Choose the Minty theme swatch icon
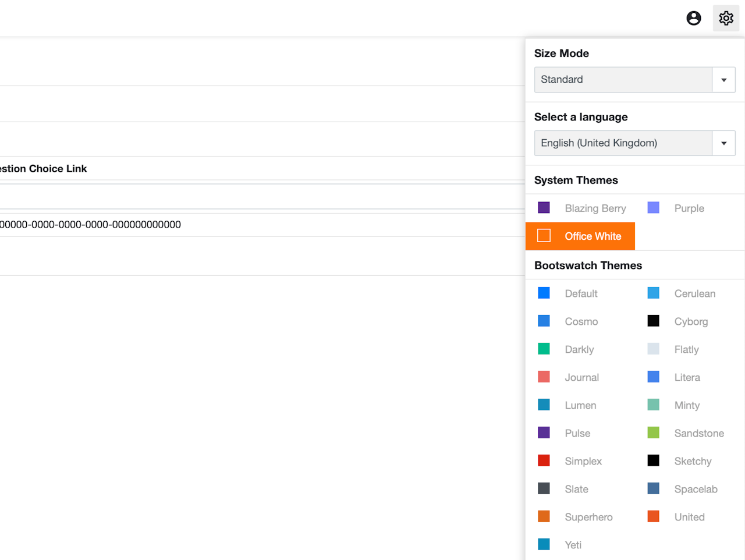The width and height of the screenshot is (745, 560). pos(654,405)
